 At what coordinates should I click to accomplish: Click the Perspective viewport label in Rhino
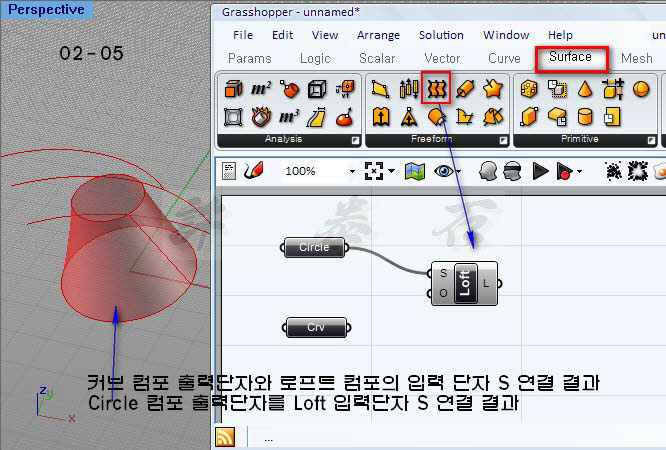click(x=46, y=9)
